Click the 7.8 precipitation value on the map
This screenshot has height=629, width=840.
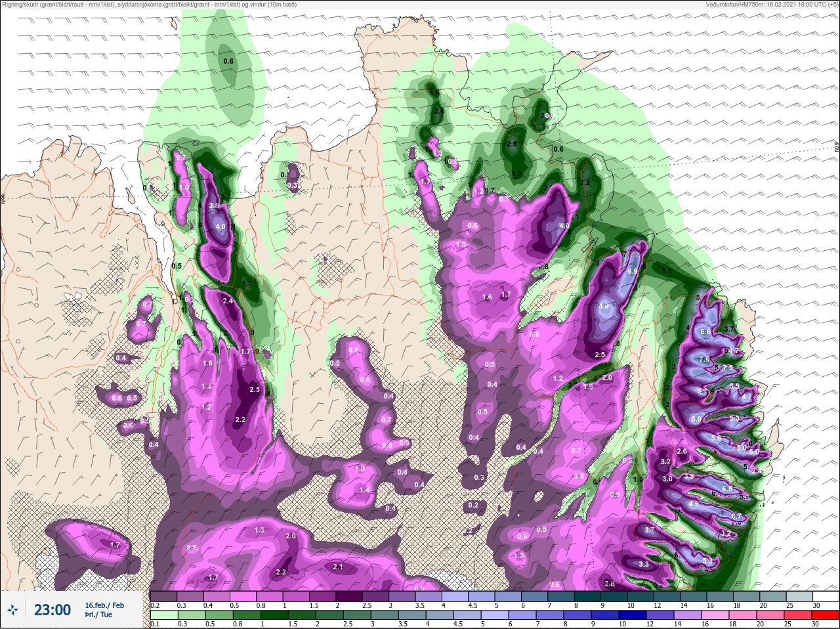[703, 360]
